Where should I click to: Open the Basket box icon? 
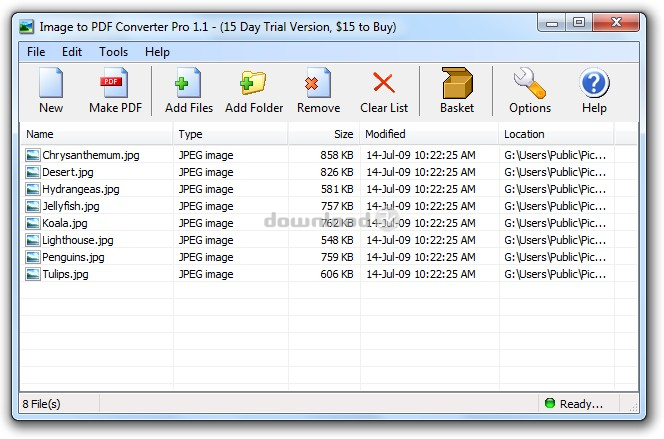[457, 83]
